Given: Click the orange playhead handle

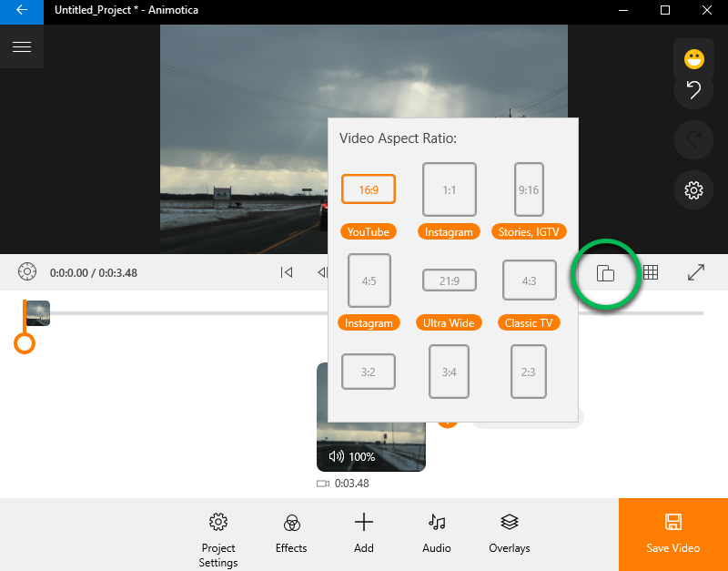Looking at the screenshot, I should pyautogui.click(x=25, y=344).
